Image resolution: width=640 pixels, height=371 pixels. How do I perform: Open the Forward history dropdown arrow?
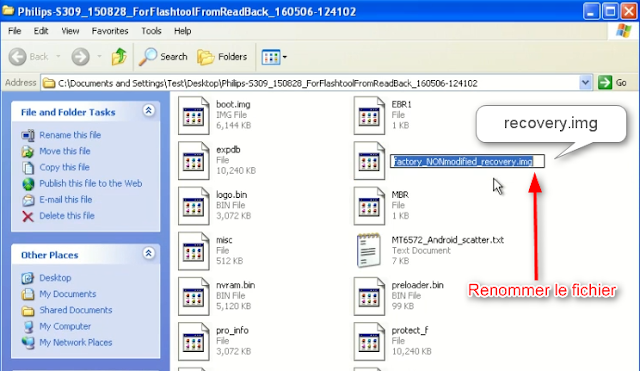[99, 56]
